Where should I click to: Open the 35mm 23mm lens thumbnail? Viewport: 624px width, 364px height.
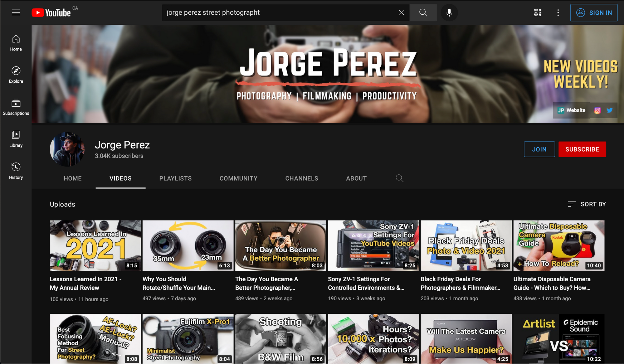pos(188,245)
